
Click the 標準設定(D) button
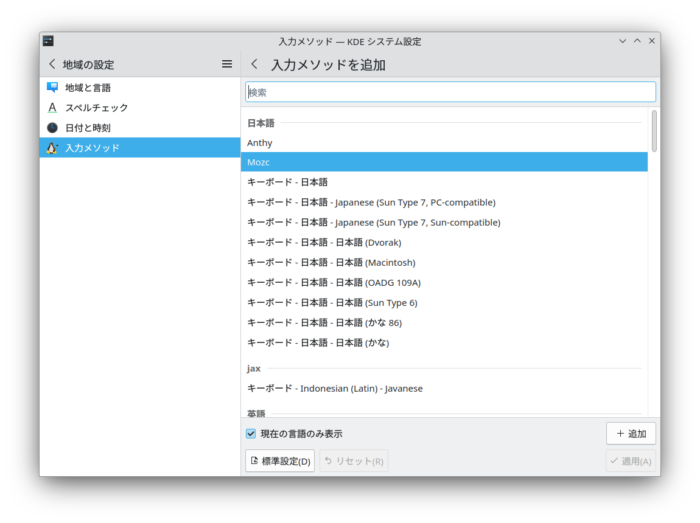click(x=280, y=461)
